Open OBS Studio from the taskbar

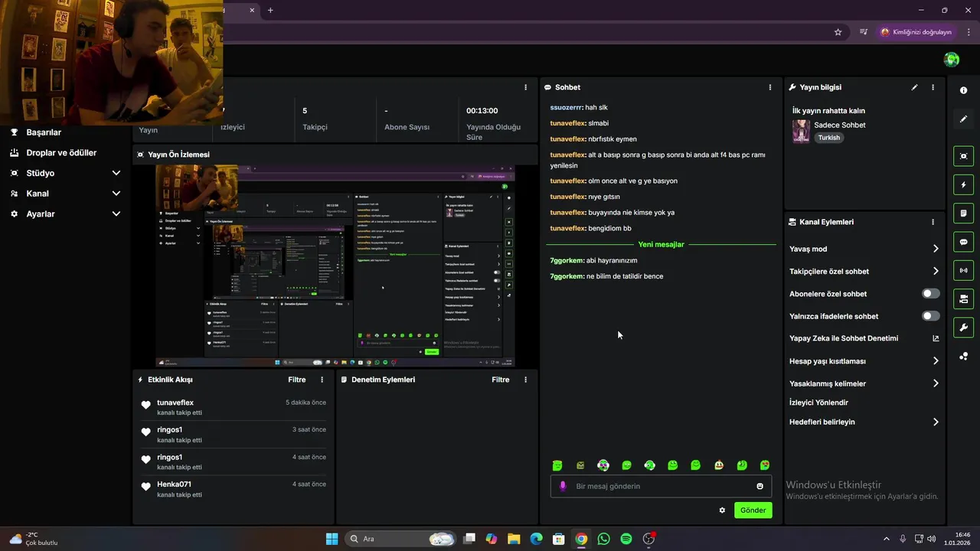point(649,539)
